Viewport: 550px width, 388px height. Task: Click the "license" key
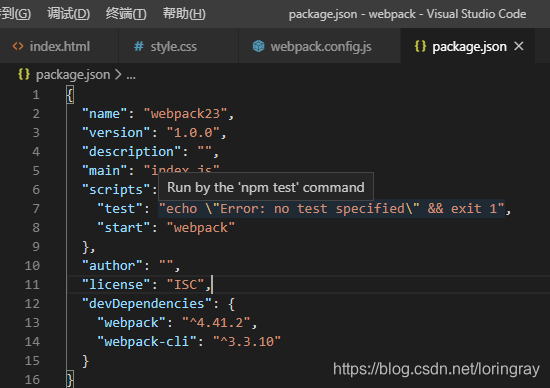(116, 285)
